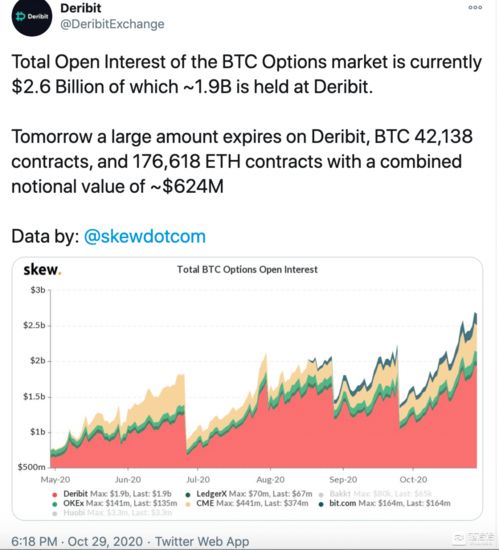Image resolution: width=499 pixels, height=550 pixels.
Task: Click the skew. logo in chart
Action: [x=42, y=269]
